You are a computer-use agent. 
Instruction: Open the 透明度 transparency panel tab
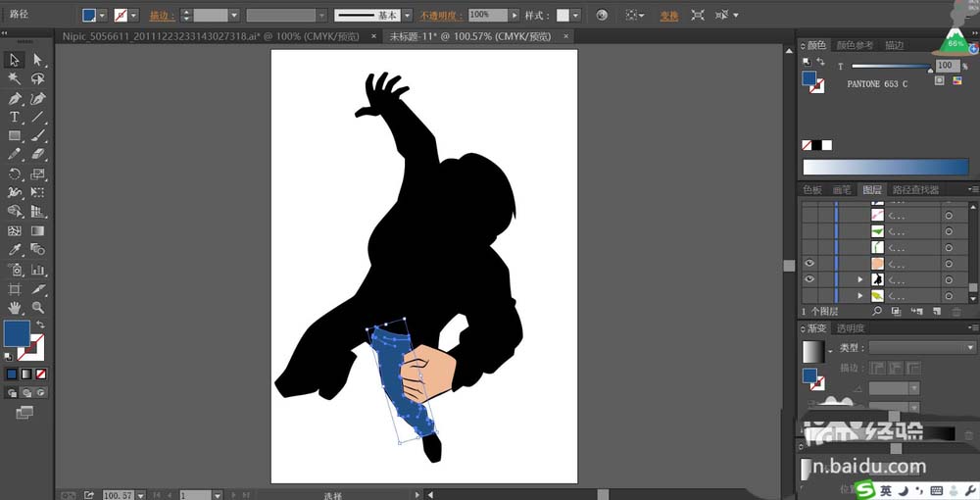click(851, 328)
